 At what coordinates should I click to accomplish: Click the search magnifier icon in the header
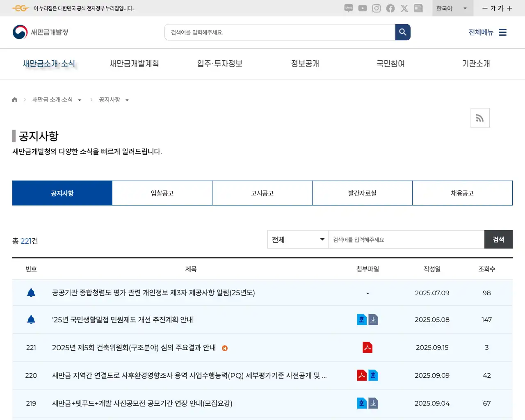pyautogui.click(x=402, y=32)
